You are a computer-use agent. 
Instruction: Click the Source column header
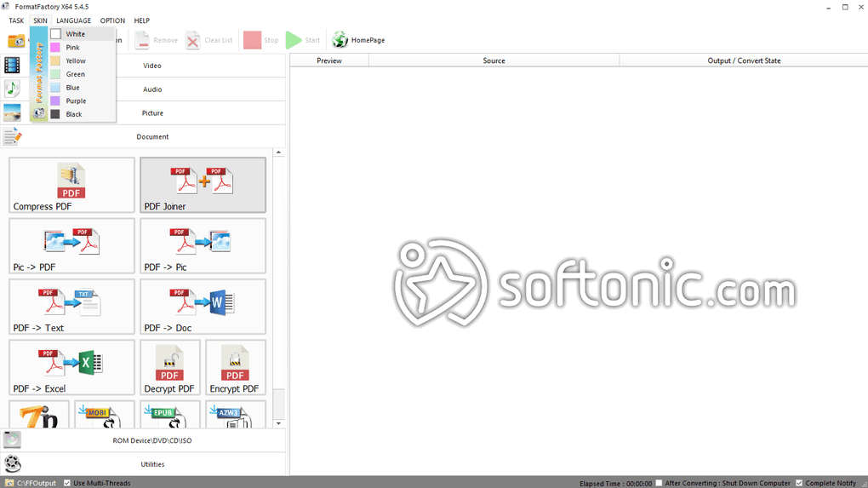[x=494, y=60]
